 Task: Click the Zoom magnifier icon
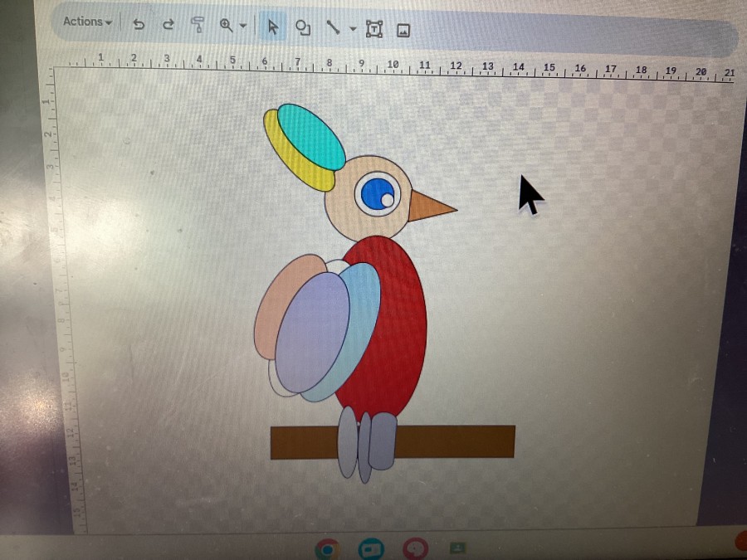pyautogui.click(x=226, y=26)
